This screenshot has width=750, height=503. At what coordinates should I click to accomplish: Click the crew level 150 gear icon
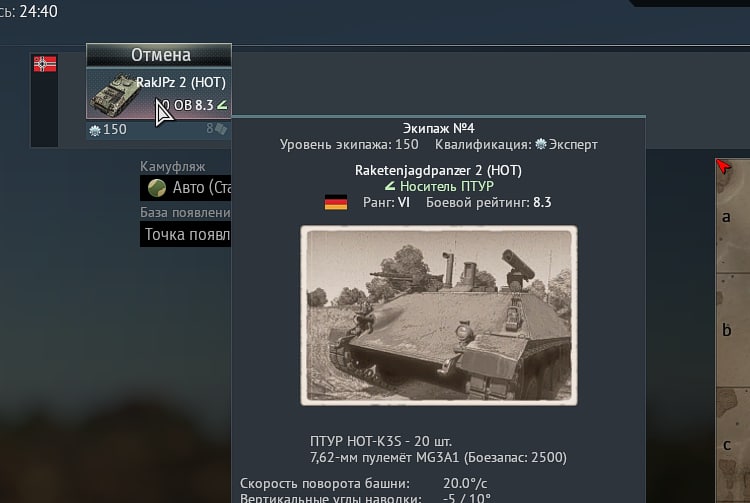click(x=95, y=130)
